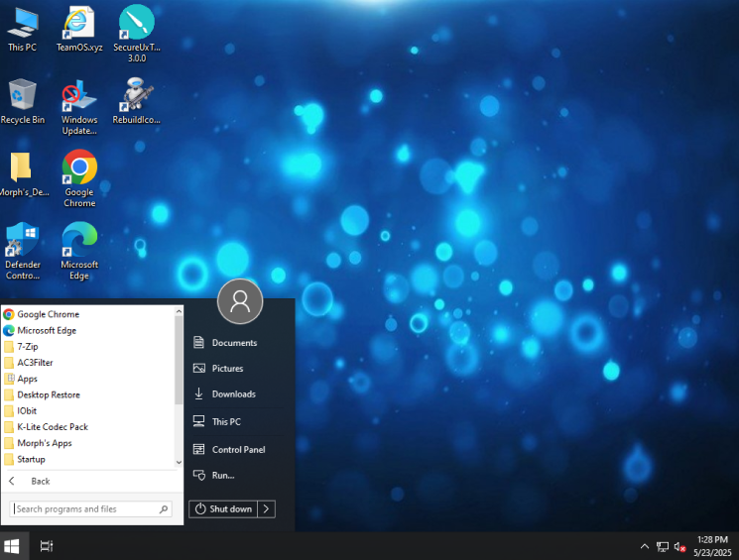Launch RebuildIconCache desktop shortcut
Screen dimensions: 739x560
(137, 102)
